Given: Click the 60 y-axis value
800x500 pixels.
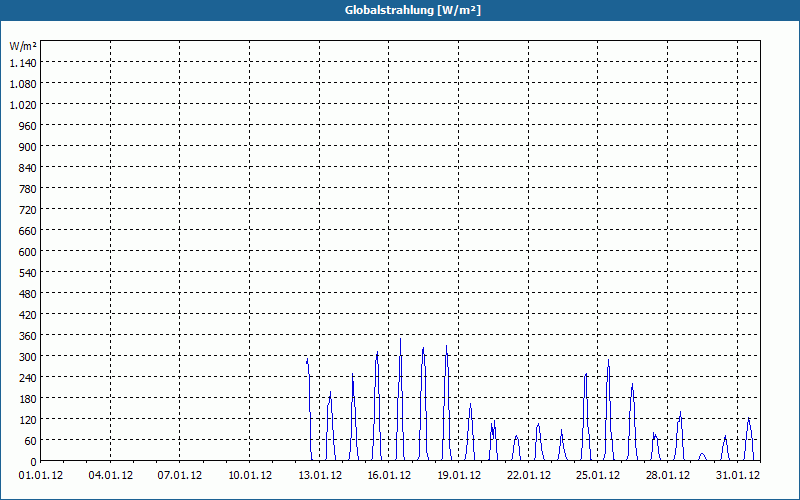Looking at the screenshot, I should point(30,441).
